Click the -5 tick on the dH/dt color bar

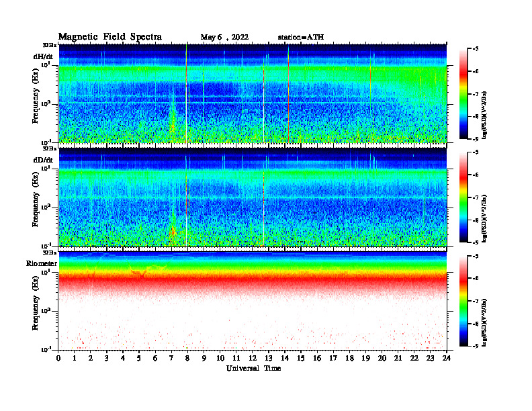476,49
